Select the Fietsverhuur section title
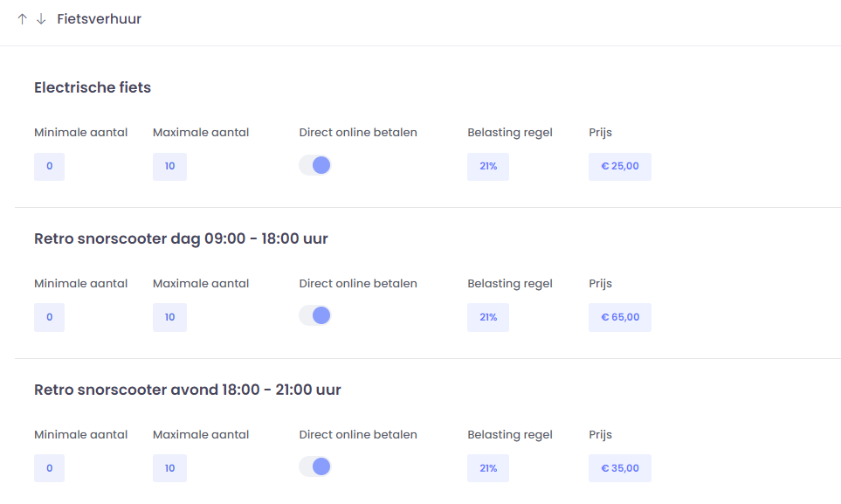Image resolution: width=841 pixels, height=504 pixels. [99, 19]
